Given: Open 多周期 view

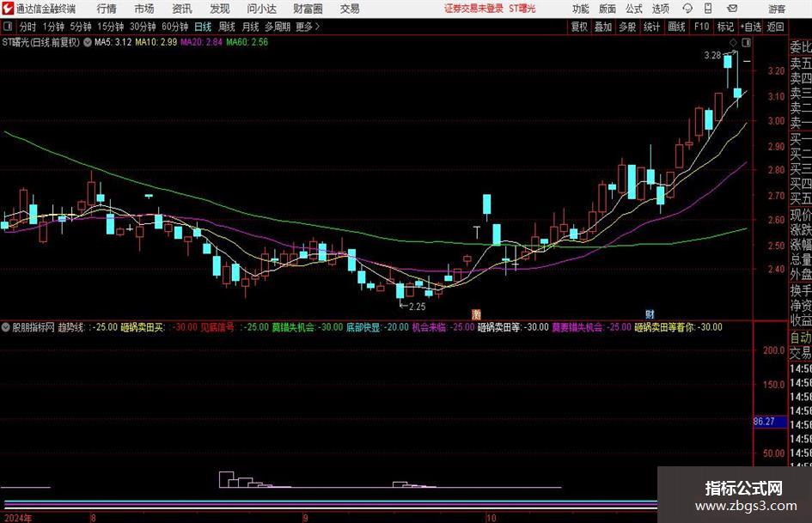Looking at the screenshot, I should tap(278, 27).
